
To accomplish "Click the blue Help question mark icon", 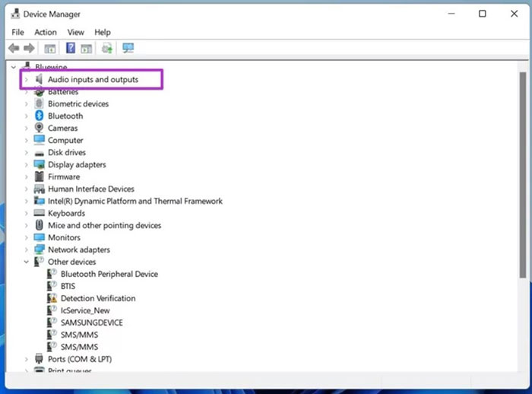I will click(71, 48).
